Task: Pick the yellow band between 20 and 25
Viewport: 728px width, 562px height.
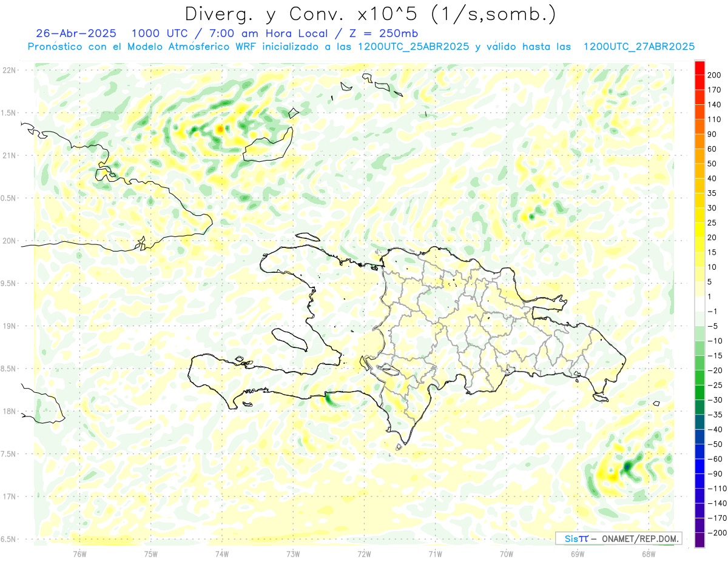Action: [x=699, y=230]
